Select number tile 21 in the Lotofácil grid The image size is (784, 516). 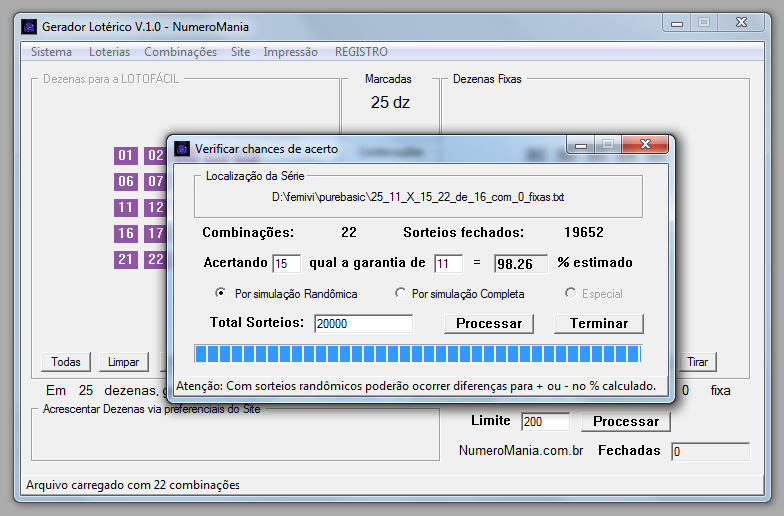[126, 260]
